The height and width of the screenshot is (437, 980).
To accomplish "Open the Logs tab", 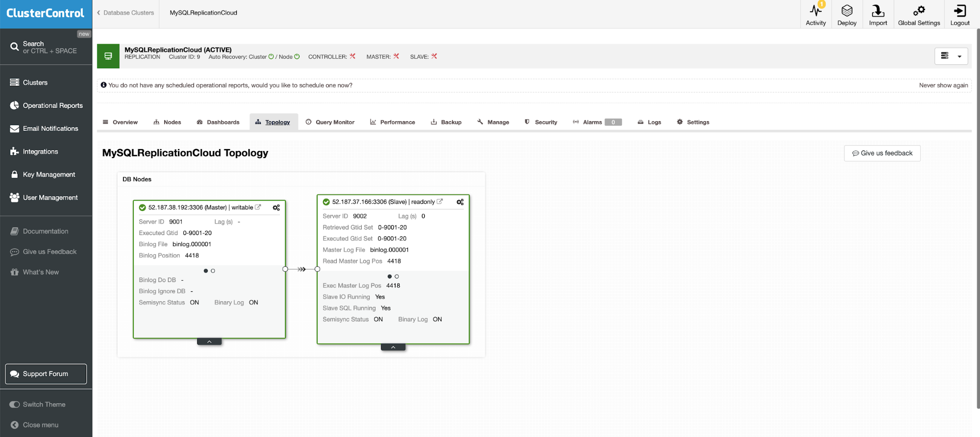I will 649,122.
